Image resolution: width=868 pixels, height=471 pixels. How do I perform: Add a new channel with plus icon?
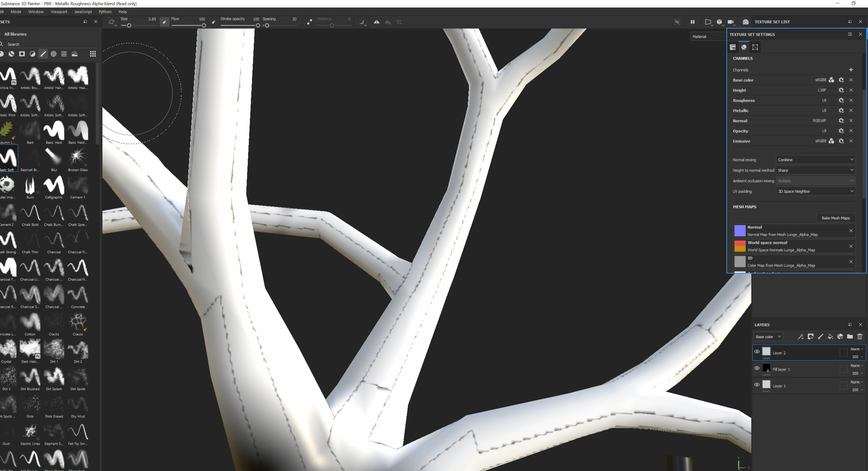(851, 70)
